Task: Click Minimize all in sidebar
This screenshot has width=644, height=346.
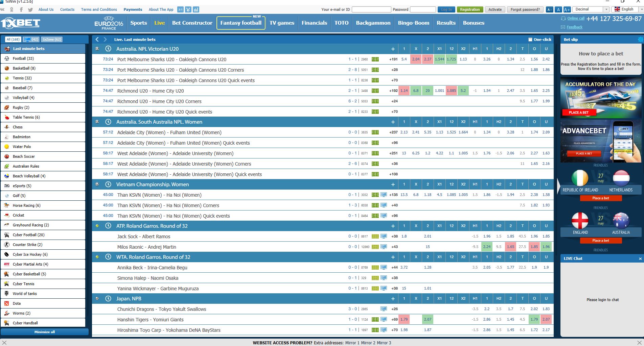Action: pos(45,332)
